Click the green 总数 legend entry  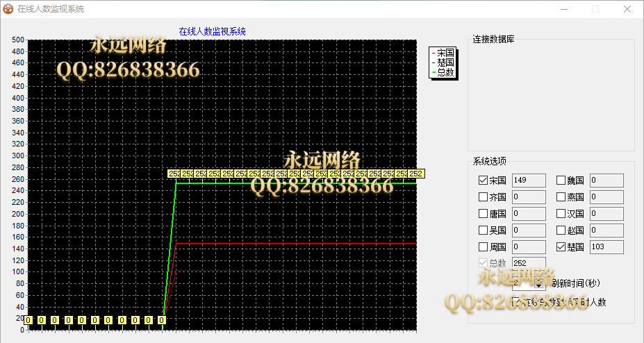click(x=445, y=72)
